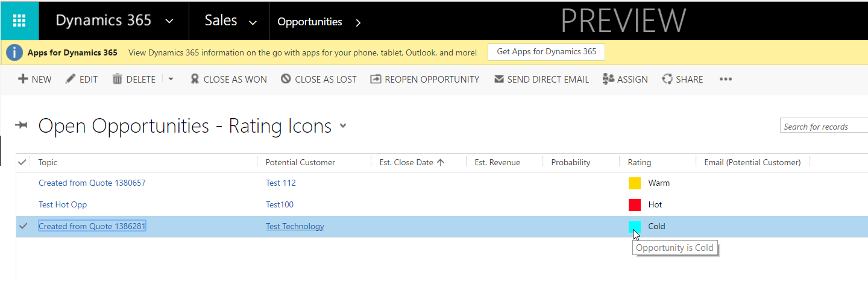Open Test Technology customer link
868x284 pixels.
pyautogui.click(x=295, y=226)
